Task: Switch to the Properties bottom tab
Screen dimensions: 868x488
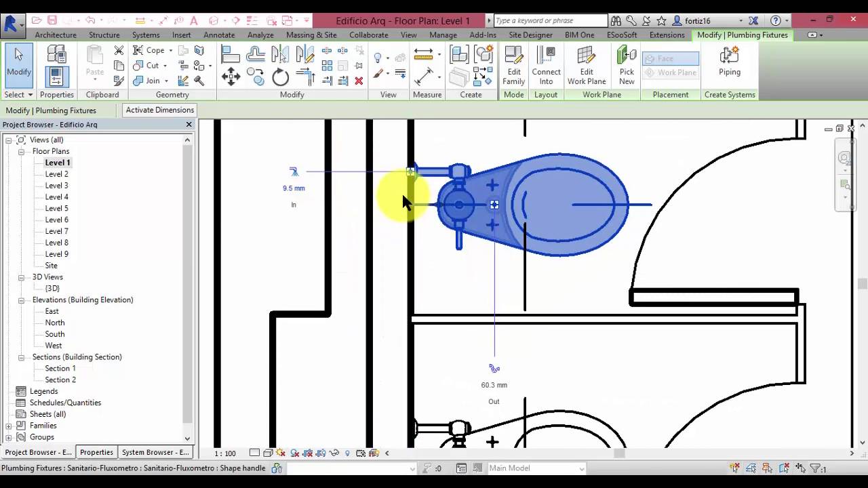Action: point(96,452)
